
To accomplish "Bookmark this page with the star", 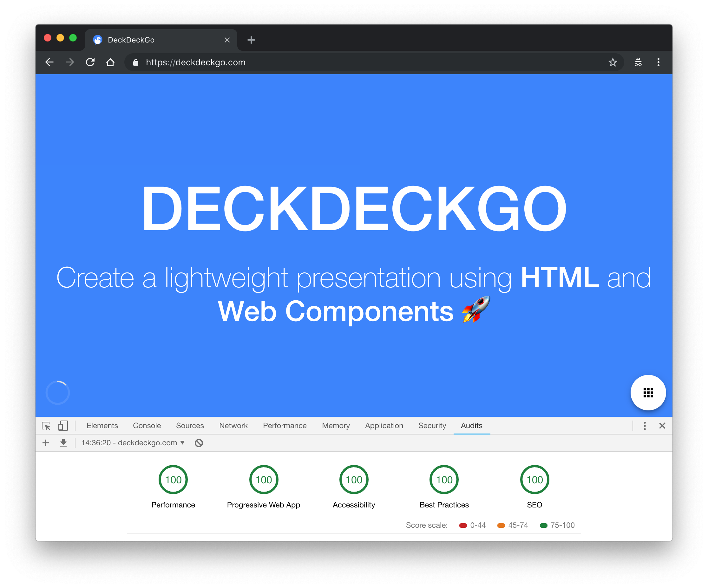I will [x=613, y=62].
